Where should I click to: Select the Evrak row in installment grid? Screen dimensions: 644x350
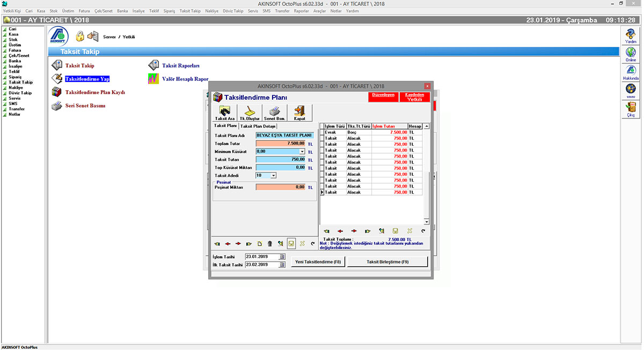pyautogui.click(x=371, y=132)
